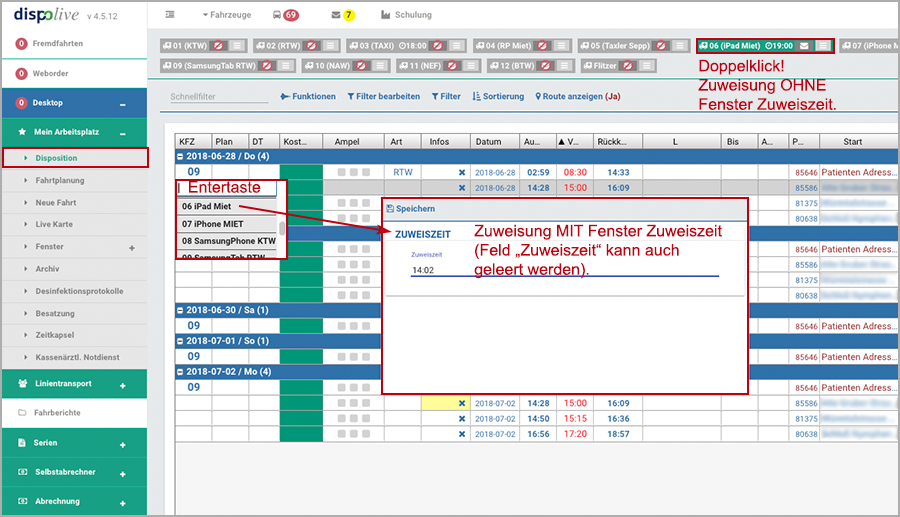Image resolution: width=900 pixels, height=517 pixels.
Task: Click the list icon on 01 (KTW) vehicle
Action: [x=234, y=46]
